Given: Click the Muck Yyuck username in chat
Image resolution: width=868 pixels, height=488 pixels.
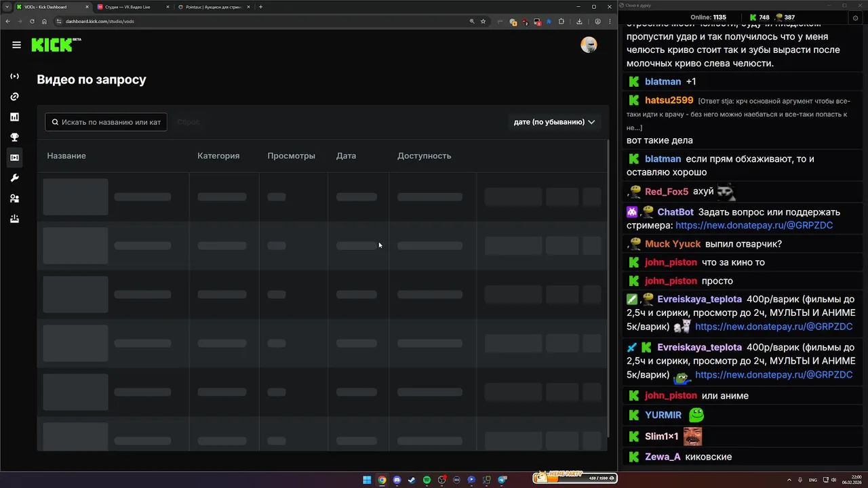Looking at the screenshot, I should click(x=673, y=244).
